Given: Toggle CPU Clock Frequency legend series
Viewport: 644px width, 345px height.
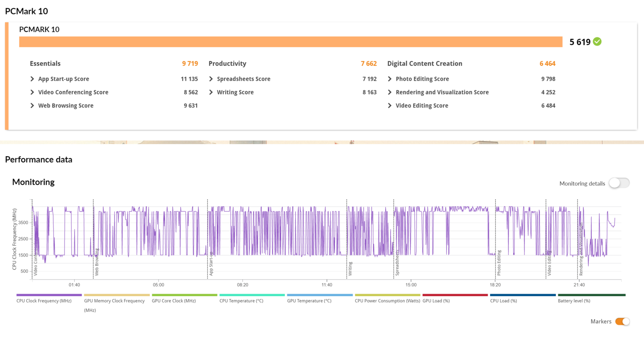Looking at the screenshot, I should tap(49, 299).
